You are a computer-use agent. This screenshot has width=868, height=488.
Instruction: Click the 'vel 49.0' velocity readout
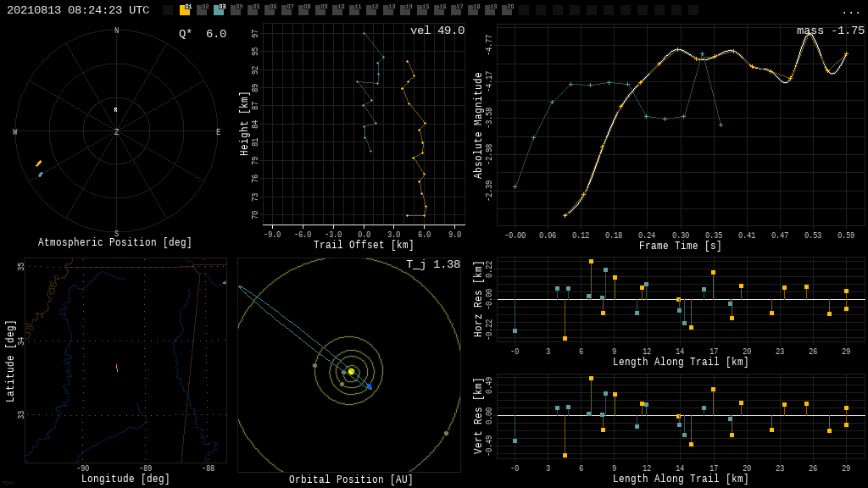click(437, 30)
